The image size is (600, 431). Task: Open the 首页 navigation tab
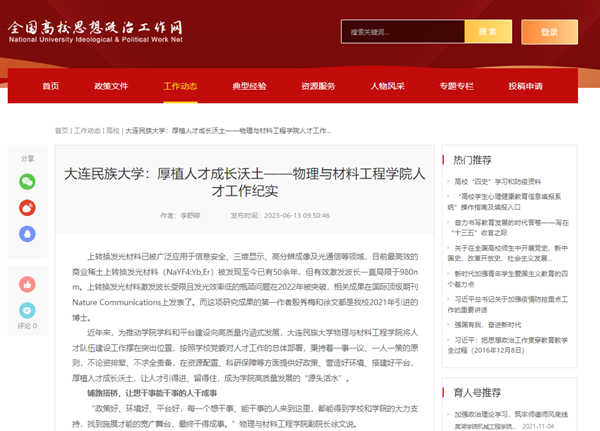pyautogui.click(x=50, y=86)
